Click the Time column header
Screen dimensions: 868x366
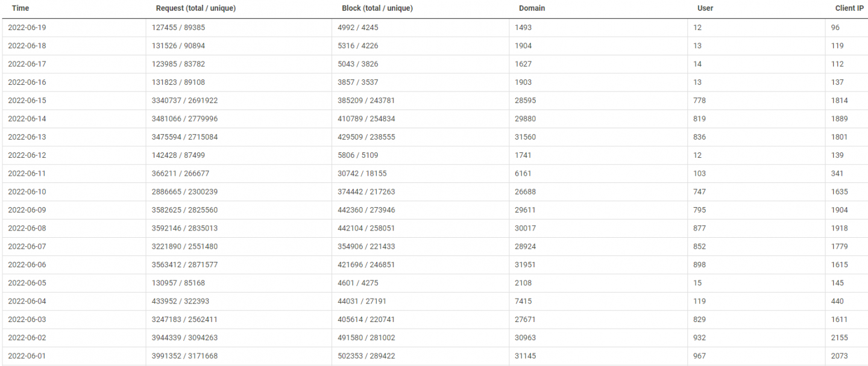(20, 8)
